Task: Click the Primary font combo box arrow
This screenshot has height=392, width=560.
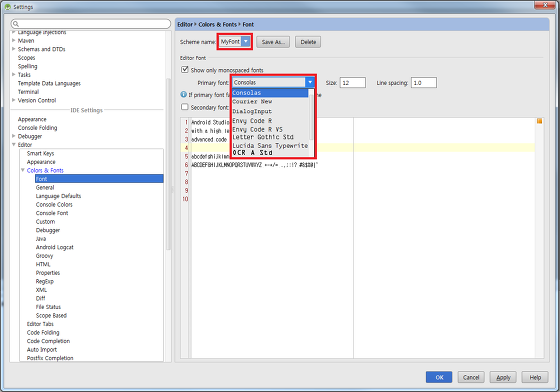Action: coord(310,82)
